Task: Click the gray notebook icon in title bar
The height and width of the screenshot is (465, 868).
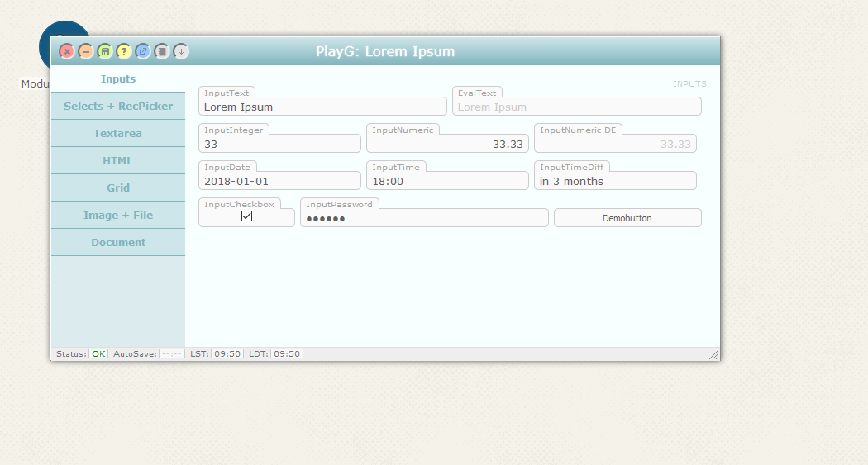Action: tap(162, 51)
